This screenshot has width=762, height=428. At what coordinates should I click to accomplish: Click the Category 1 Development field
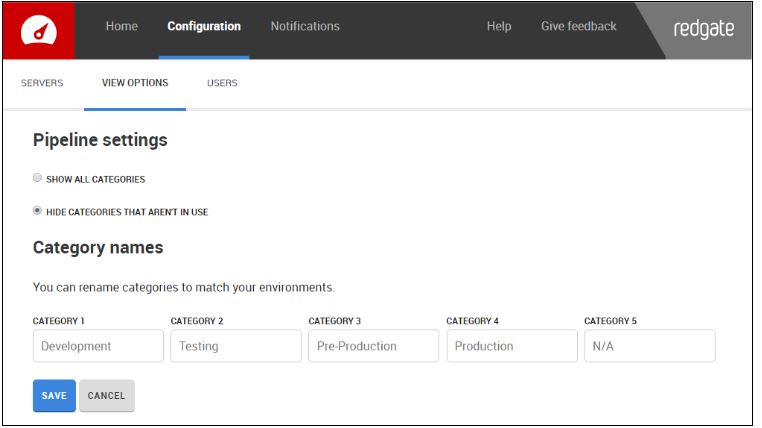tap(98, 346)
